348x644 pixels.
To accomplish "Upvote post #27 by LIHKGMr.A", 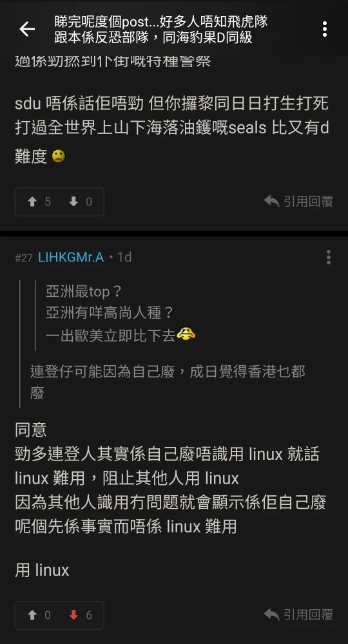I will pyautogui.click(x=39, y=615).
